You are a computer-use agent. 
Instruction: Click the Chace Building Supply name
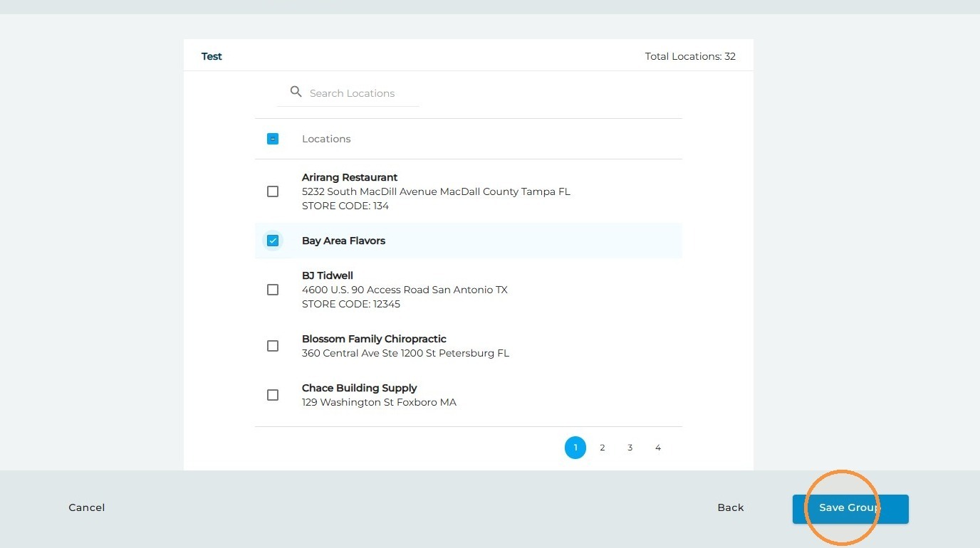click(360, 388)
